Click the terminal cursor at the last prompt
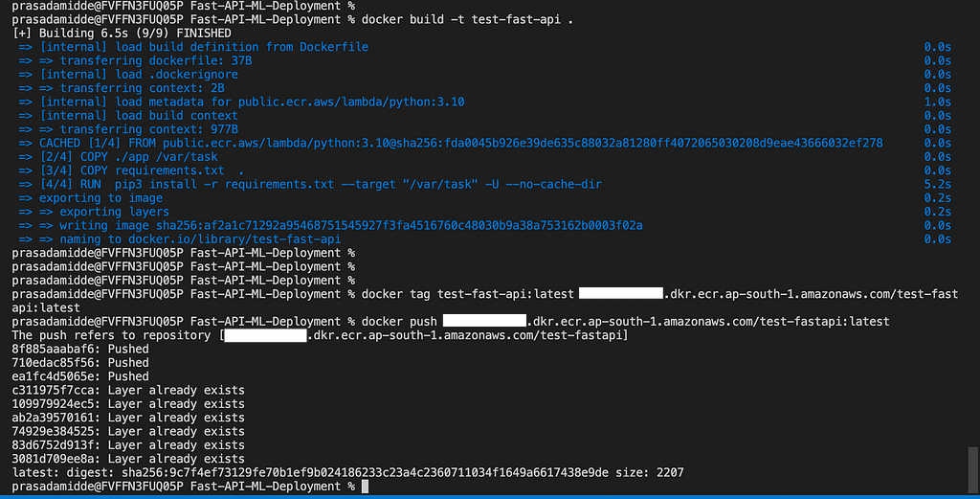Viewport: 980px width, 499px height. tap(365, 487)
